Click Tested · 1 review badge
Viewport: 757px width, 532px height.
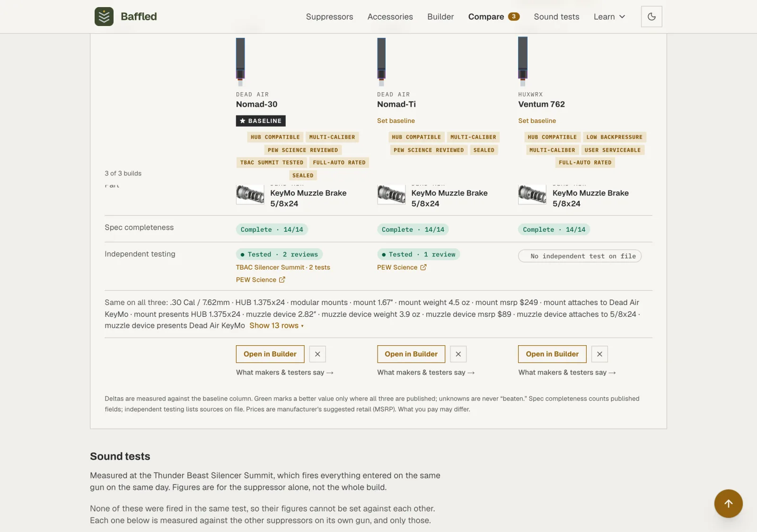click(418, 254)
